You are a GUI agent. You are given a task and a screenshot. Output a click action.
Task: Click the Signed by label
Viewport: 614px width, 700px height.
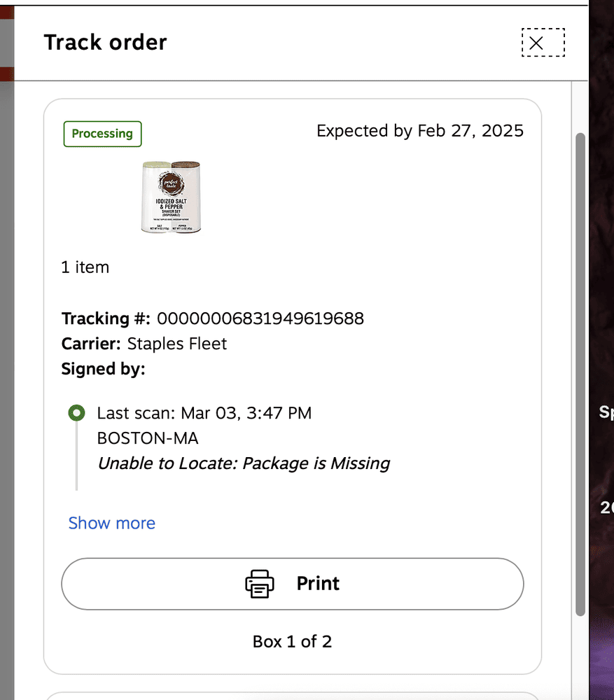(x=103, y=369)
